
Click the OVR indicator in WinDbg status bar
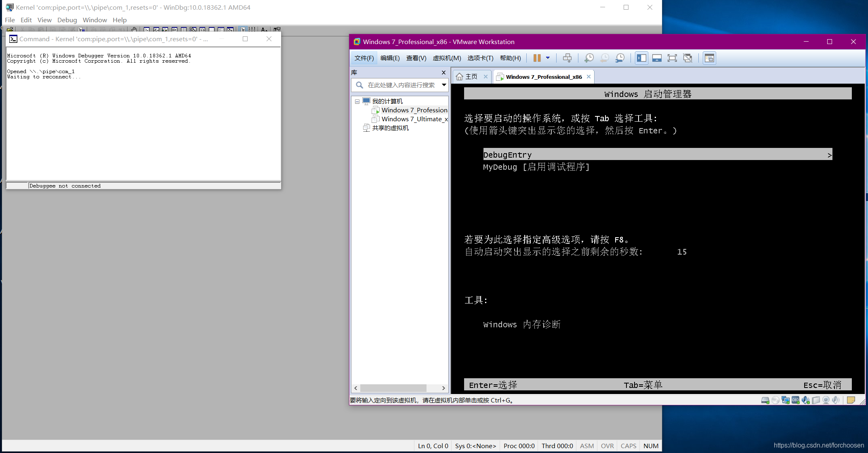(607, 446)
